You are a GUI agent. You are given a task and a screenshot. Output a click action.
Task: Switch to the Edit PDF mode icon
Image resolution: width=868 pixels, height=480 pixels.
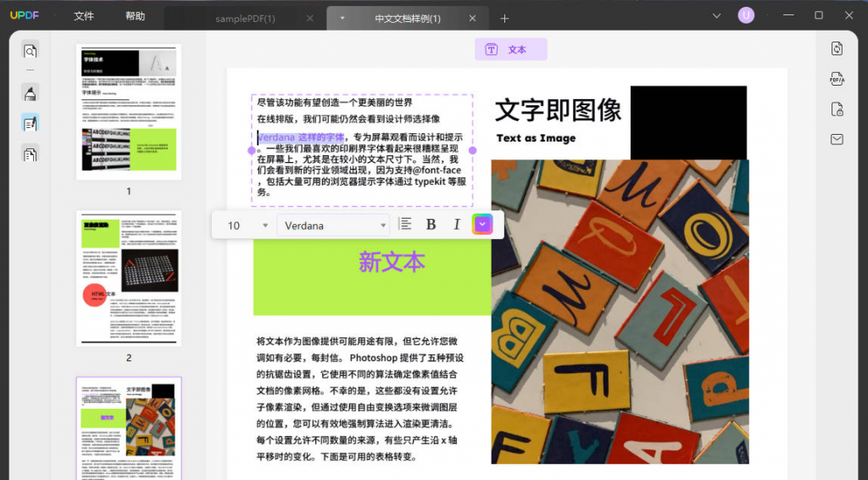31,123
